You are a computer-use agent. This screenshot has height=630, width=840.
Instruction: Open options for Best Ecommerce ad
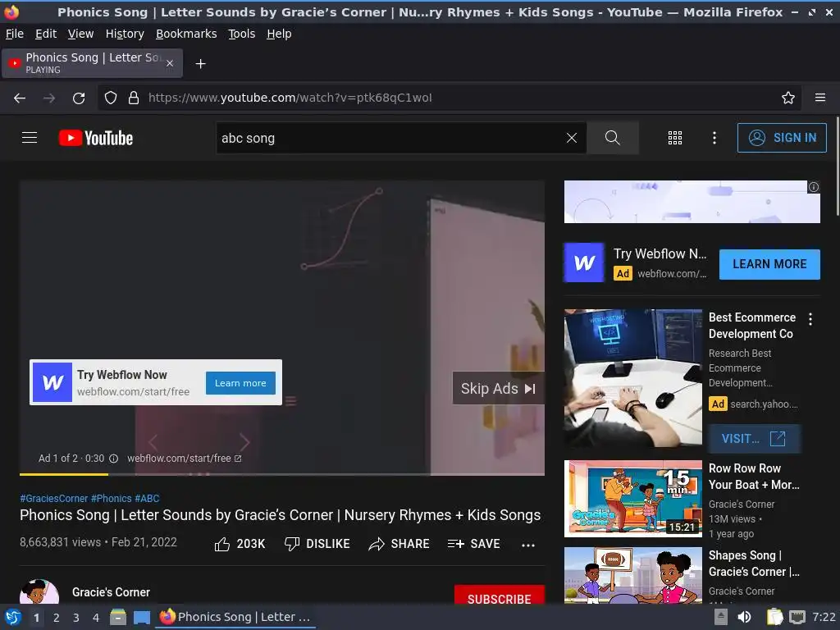click(x=810, y=319)
